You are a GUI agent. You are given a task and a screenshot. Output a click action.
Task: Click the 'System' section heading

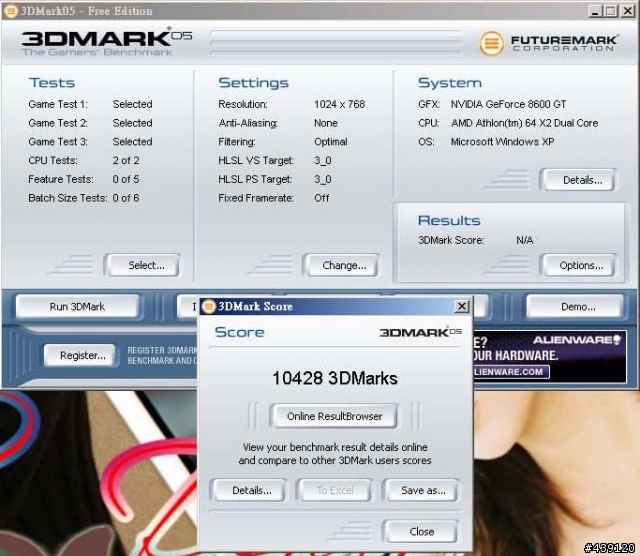tap(450, 83)
